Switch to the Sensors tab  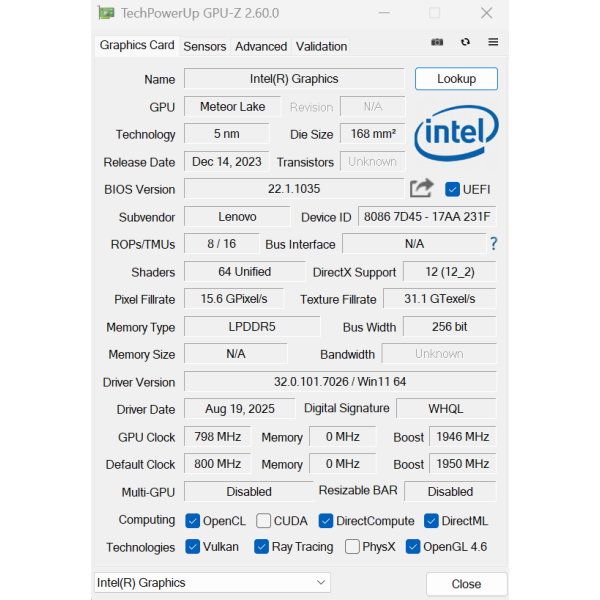coord(205,47)
